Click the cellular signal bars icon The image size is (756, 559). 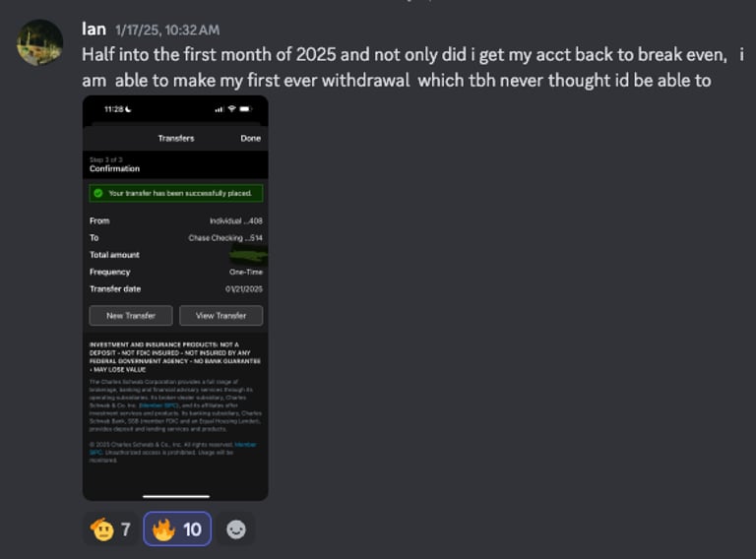(220, 109)
